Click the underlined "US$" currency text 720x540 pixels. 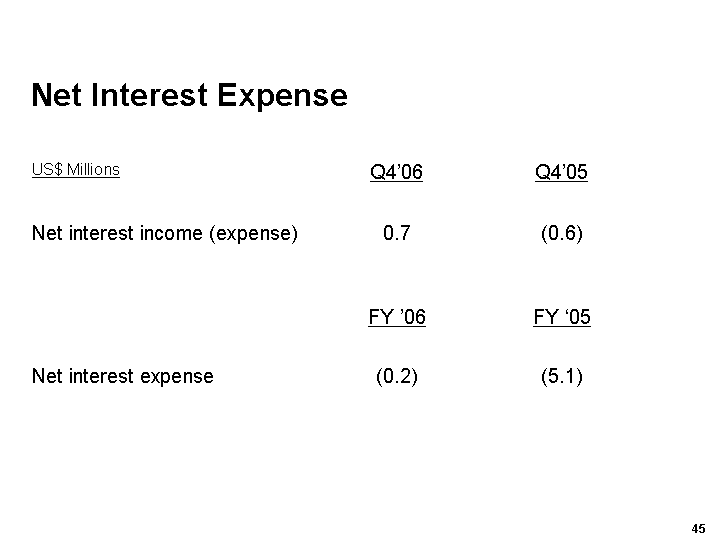pos(47,169)
